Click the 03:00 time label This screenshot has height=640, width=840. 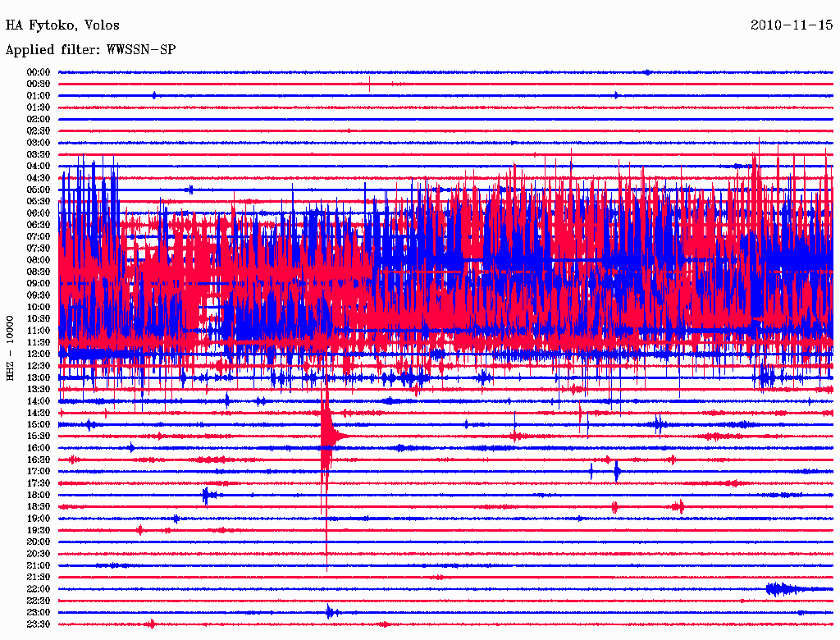39,143
